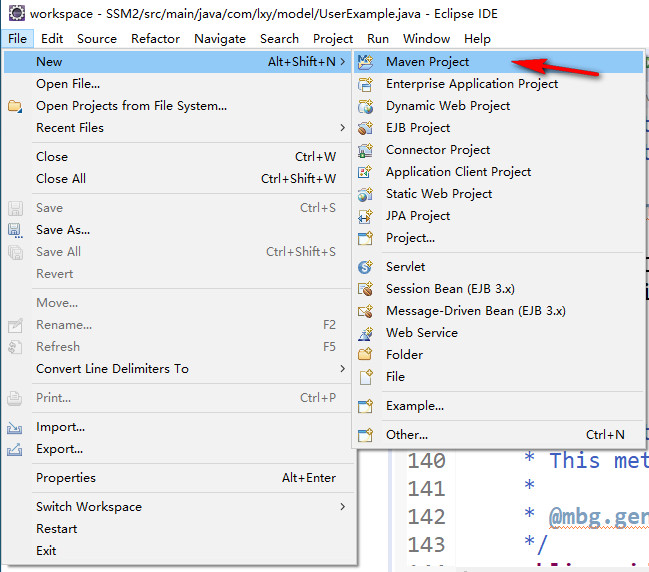Click the Export icon
Image resolution: width=649 pixels, height=572 pixels.
pos(14,449)
